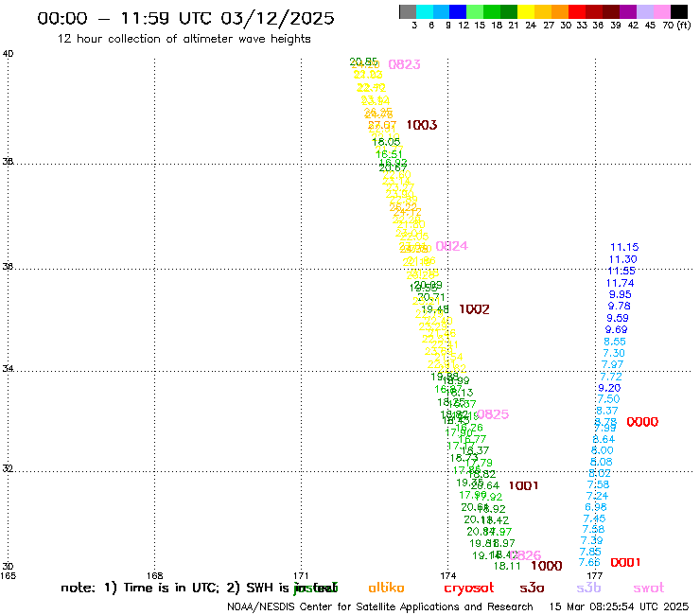Screen dimensions: 700x615
Task: Click the dark green value 18.05
Action: 386,142
